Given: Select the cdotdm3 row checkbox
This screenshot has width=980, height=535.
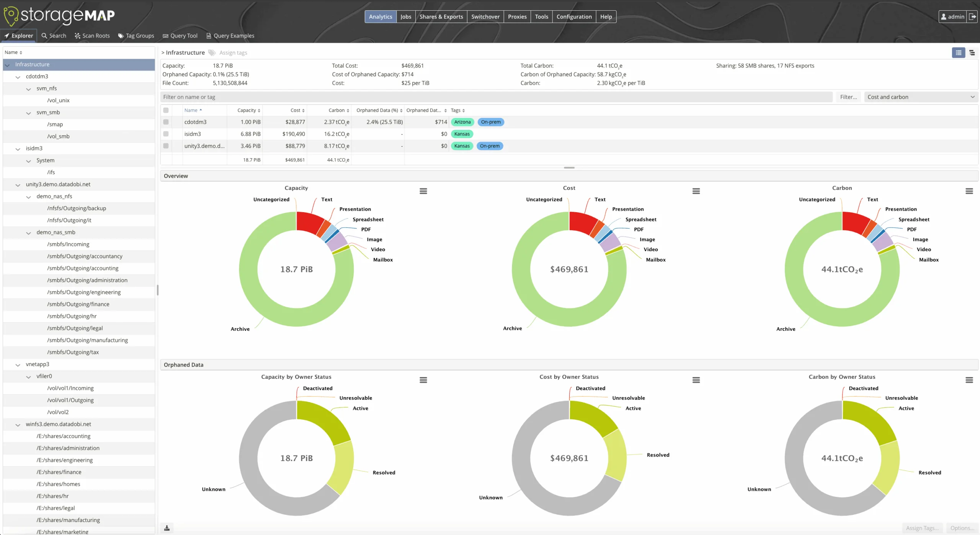Looking at the screenshot, I should click(x=166, y=122).
